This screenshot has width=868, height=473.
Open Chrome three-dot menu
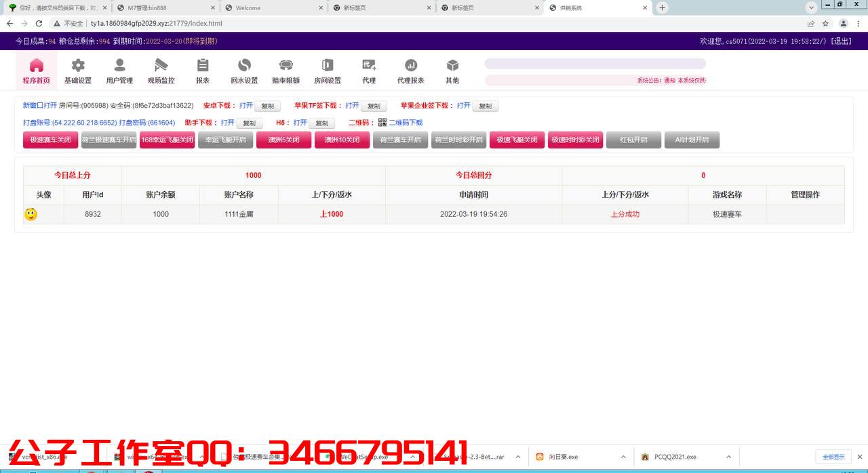pyautogui.click(x=859, y=23)
